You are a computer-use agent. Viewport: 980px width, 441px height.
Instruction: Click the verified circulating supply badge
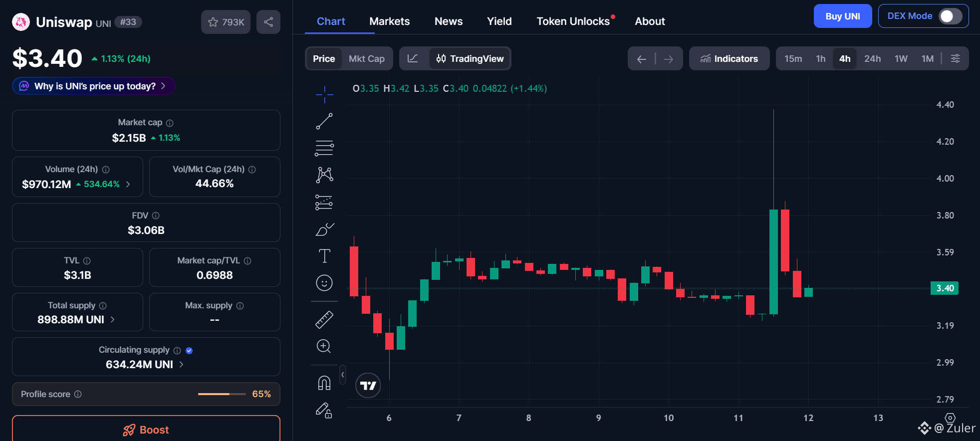pos(189,351)
